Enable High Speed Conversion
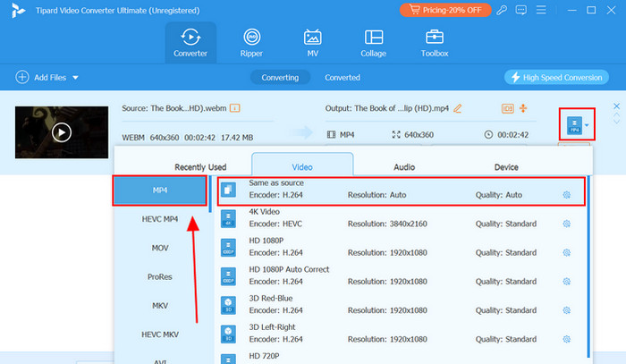626x364 pixels. [x=556, y=78]
